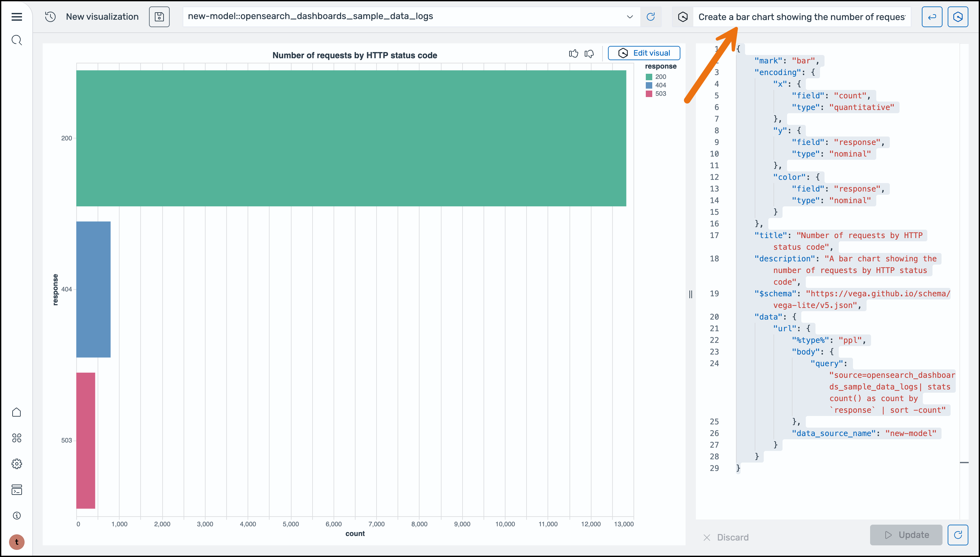Open the hamburger navigation menu
The height and width of the screenshot is (557, 980).
(16, 17)
